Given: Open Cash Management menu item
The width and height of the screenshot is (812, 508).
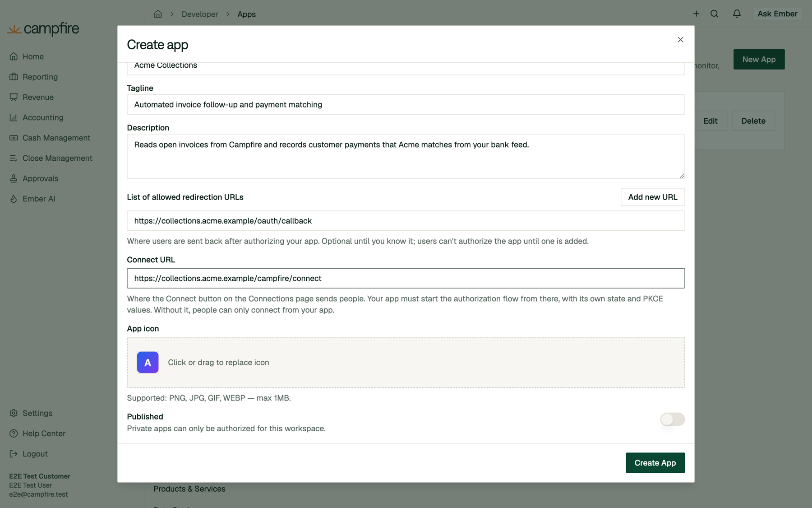Looking at the screenshot, I should click(56, 138).
